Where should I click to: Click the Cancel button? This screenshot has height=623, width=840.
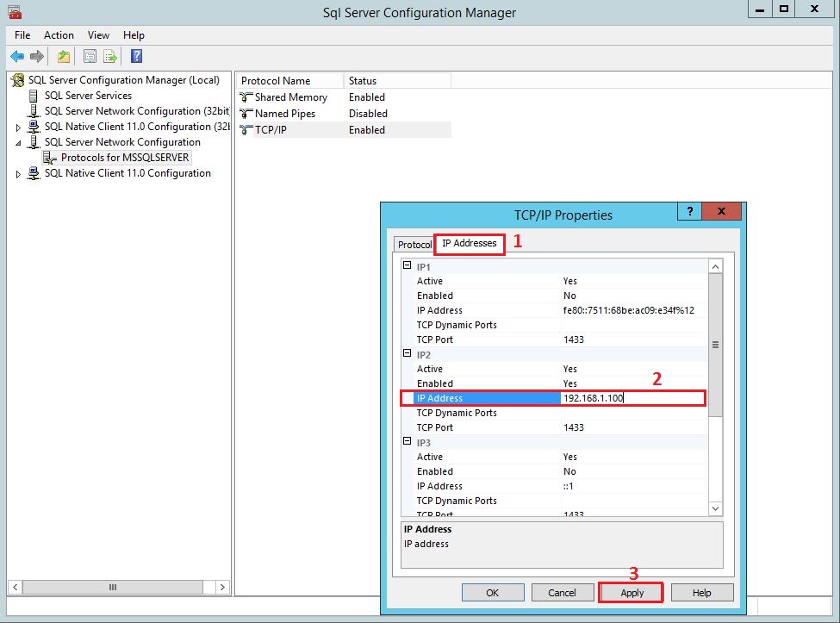562,593
